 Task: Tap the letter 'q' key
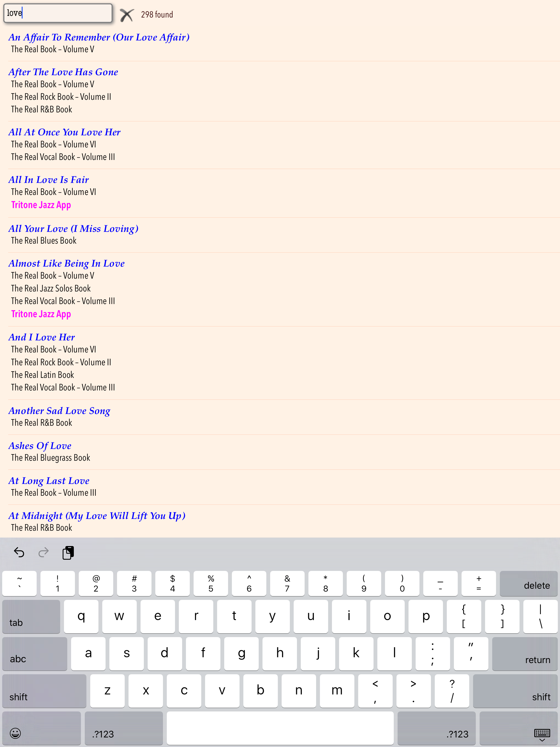coord(81,617)
